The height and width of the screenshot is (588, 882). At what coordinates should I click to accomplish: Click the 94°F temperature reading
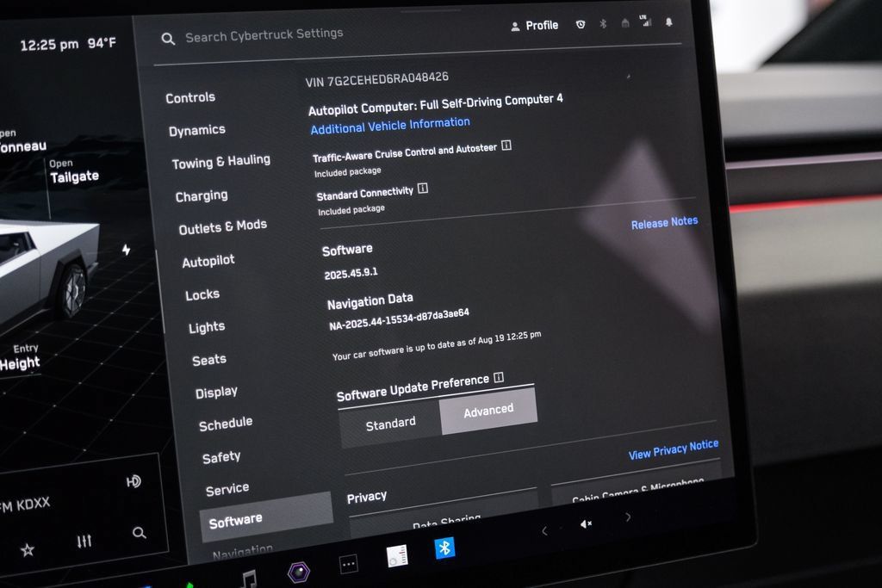[102, 43]
